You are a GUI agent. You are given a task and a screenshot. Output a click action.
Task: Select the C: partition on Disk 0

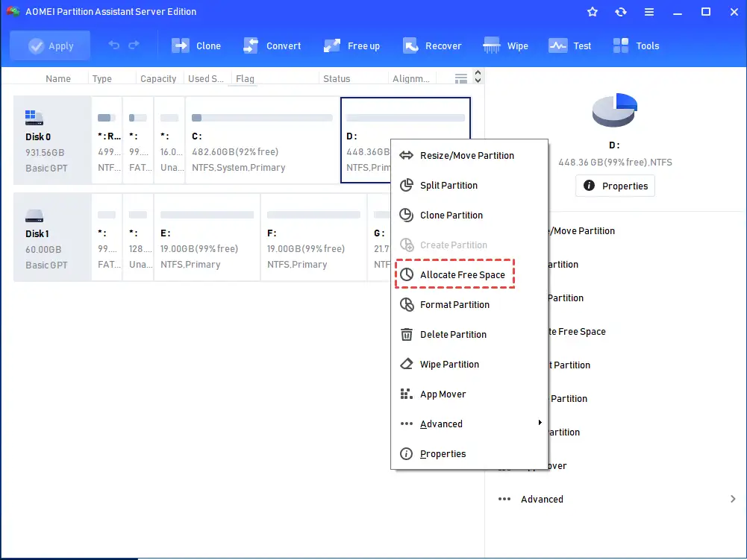[x=263, y=140]
